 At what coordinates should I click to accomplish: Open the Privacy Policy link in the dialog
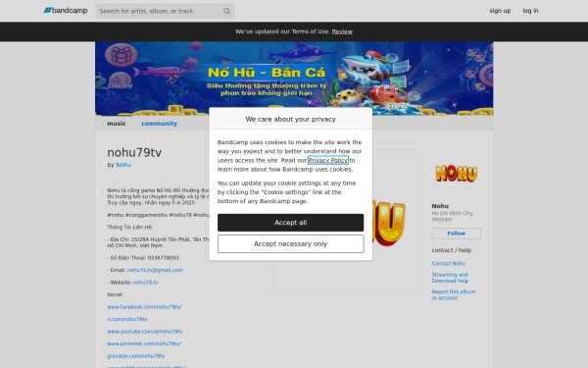coord(327,160)
